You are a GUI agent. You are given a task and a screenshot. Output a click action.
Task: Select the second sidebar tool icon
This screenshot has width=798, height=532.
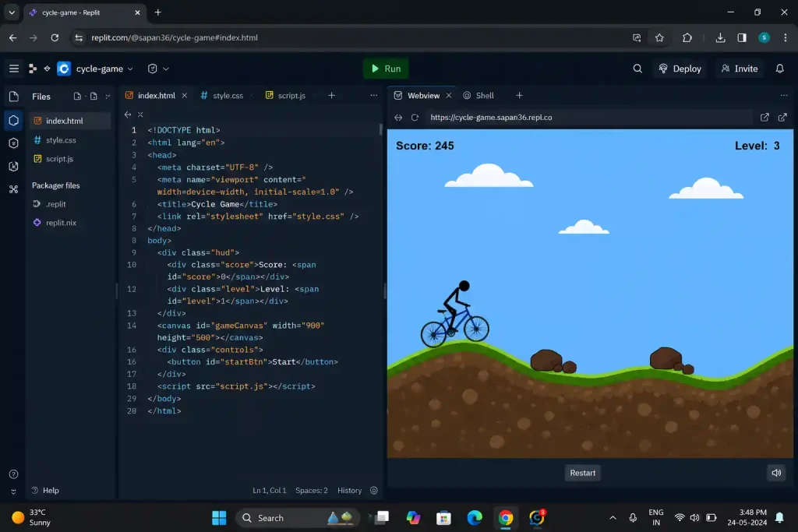click(14, 121)
